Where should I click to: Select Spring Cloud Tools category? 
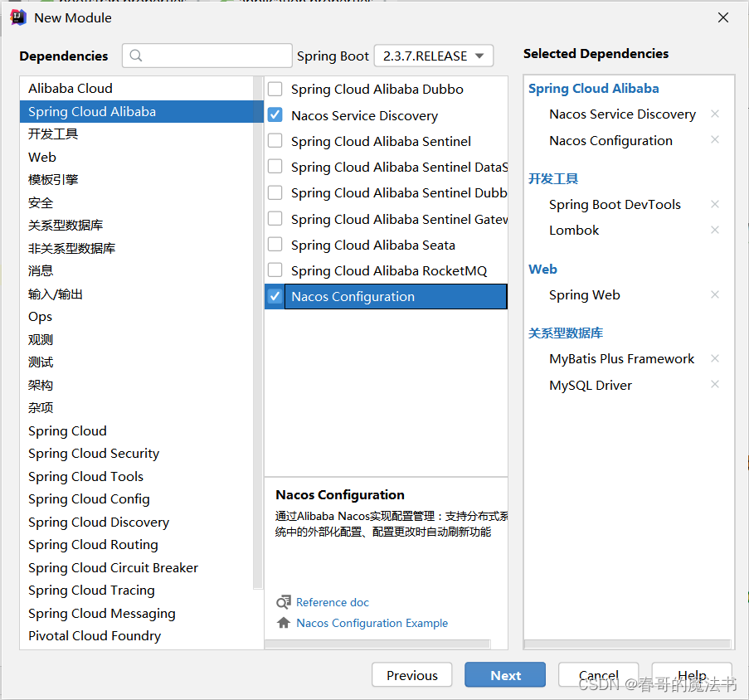(137, 476)
